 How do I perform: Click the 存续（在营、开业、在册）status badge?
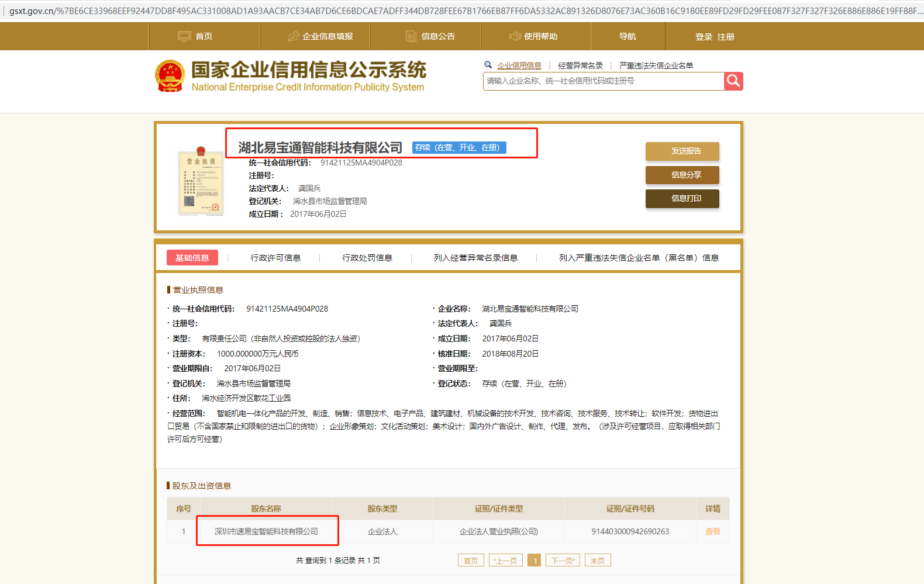[459, 148]
